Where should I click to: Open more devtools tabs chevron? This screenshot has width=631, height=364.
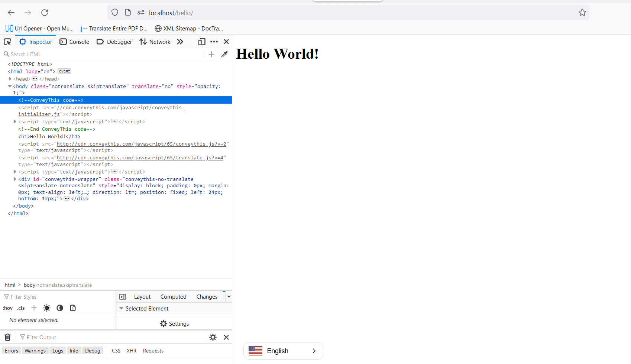[x=180, y=42]
